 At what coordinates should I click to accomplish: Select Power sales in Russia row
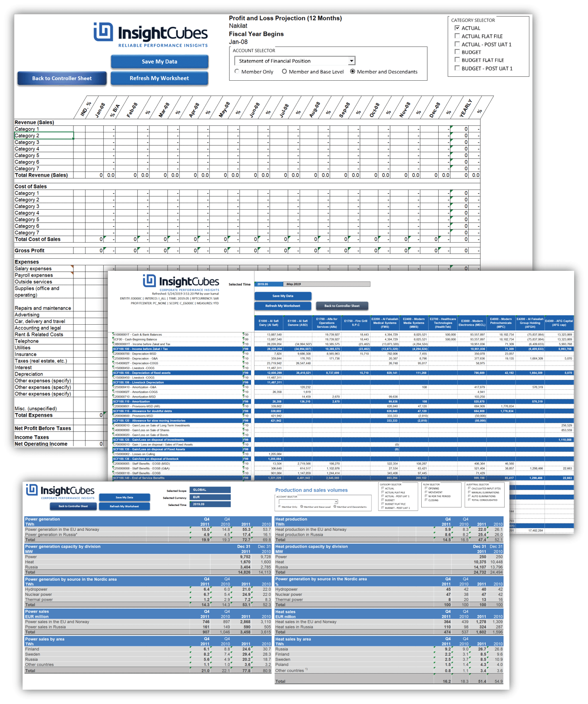click(x=148, y=627)
